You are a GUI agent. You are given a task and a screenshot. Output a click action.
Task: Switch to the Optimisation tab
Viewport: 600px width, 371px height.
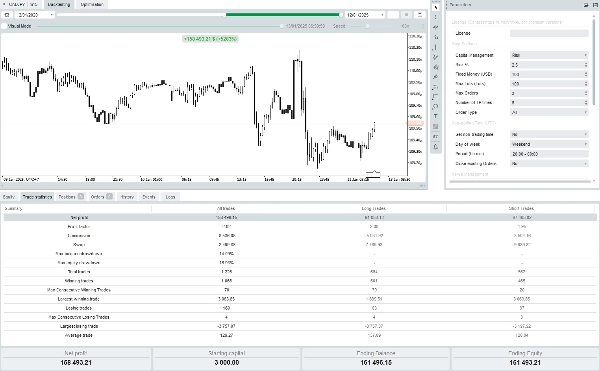[x=92, y=5]
